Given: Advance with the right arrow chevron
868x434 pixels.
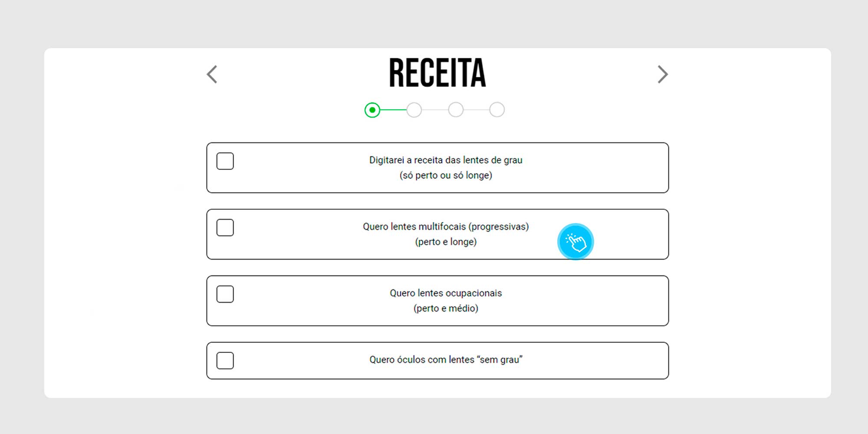Looking at the screenshot, I should (662, 74).
